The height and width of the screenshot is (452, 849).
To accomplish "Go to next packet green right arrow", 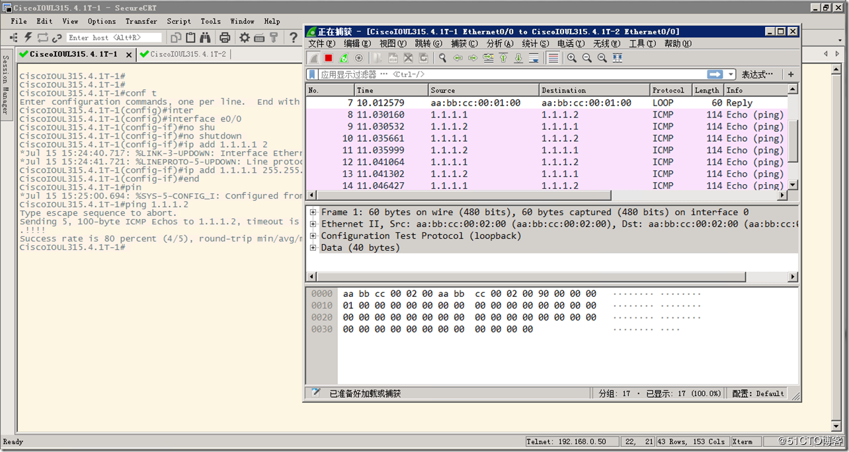I will [473, 58].
